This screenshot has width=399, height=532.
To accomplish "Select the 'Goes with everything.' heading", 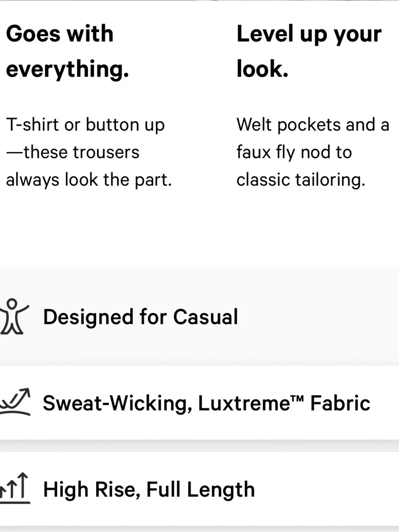I will [x=67, y=51].
